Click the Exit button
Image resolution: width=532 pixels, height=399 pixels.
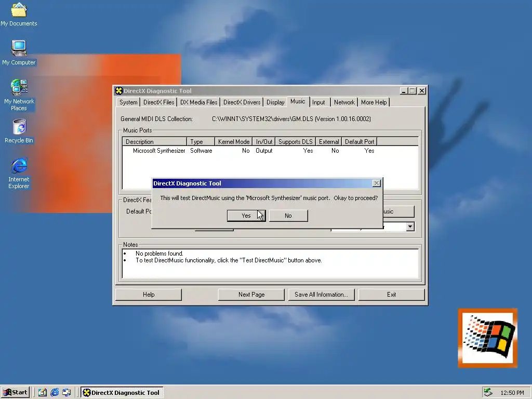point(392,295)
